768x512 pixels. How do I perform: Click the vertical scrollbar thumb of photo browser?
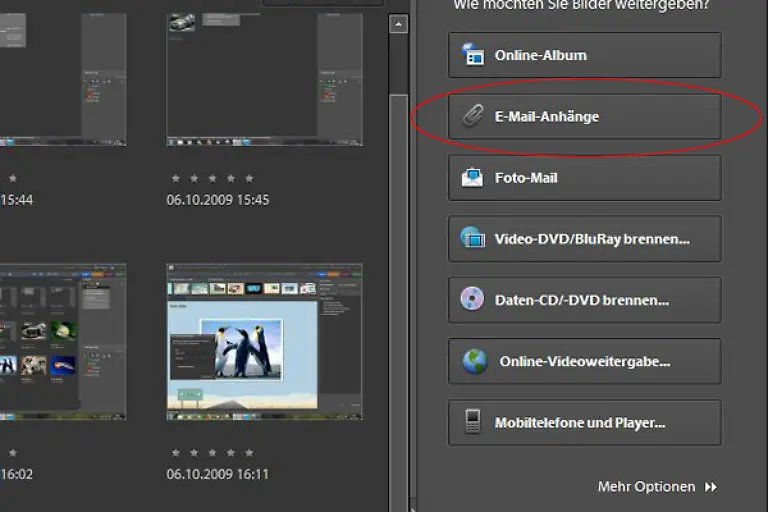tap(398, 280)
